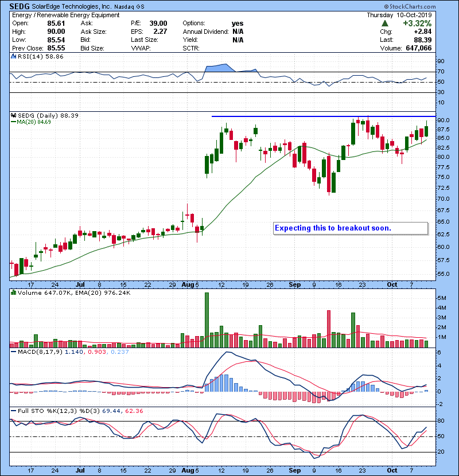Click the Open value 85.61
This screenshot has height=476, width=459.
click(56, 24)
